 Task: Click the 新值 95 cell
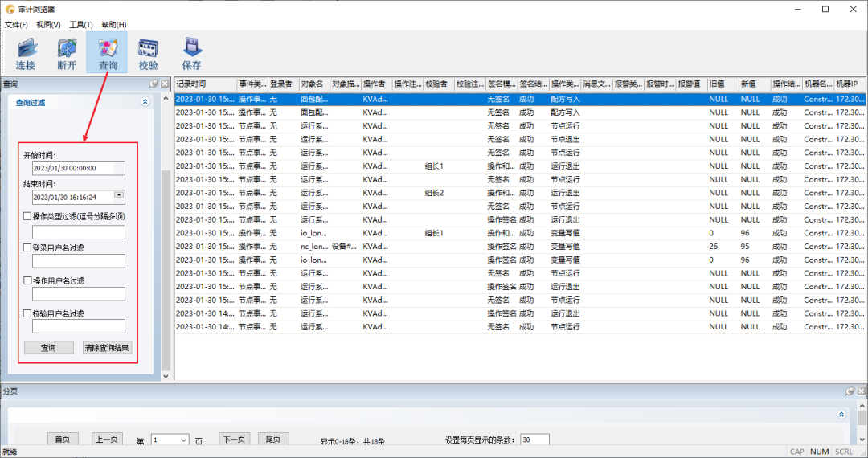[x=745, y=247]
